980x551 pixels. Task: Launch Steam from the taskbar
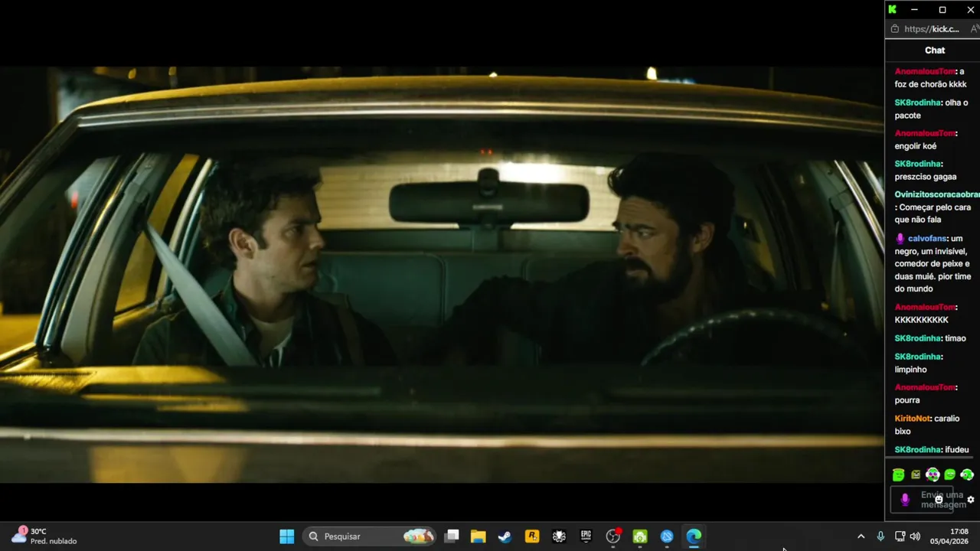(x=505, y=536)
